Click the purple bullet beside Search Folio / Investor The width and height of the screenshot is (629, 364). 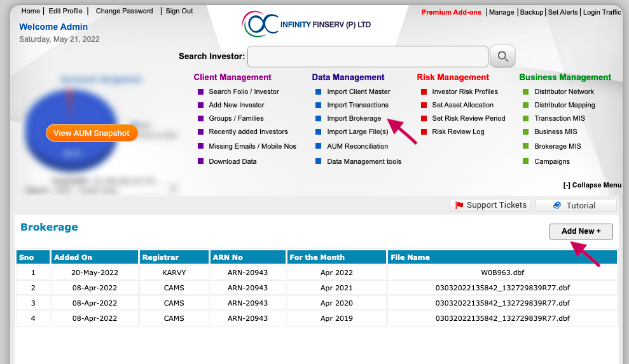pos(200,92)
